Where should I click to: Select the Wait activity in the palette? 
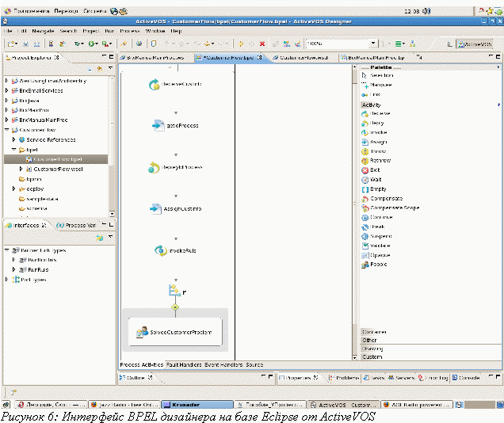376,180
